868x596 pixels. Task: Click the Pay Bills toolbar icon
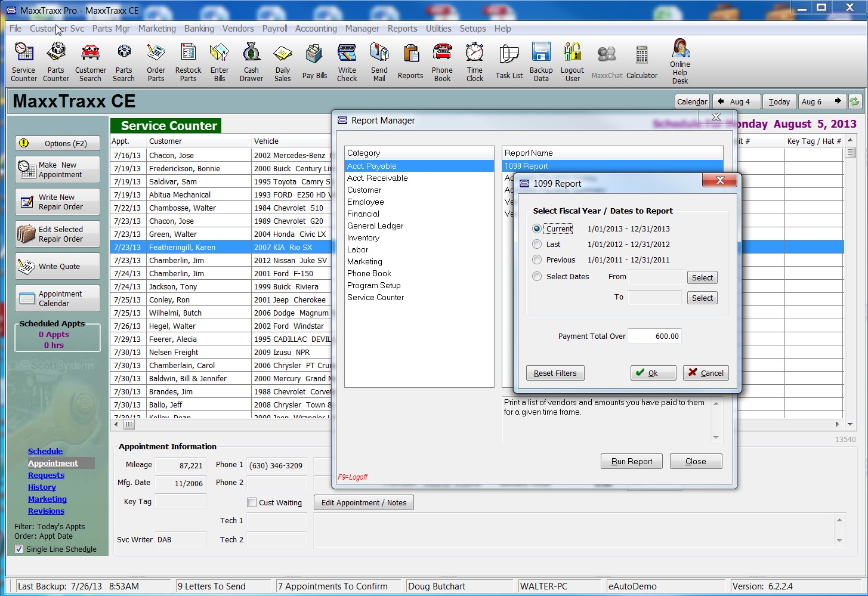click(314, 62)
